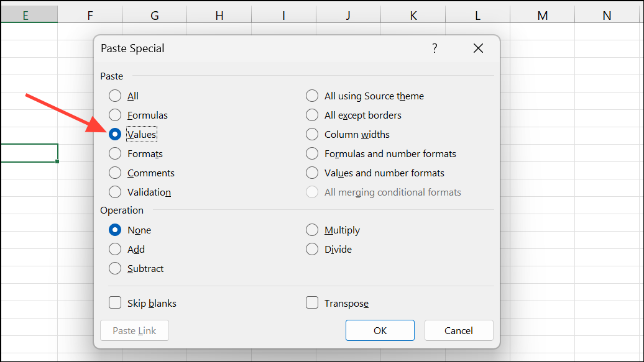Select the All paste option
Screen dimensions: 644x362
tap(115, 96)
